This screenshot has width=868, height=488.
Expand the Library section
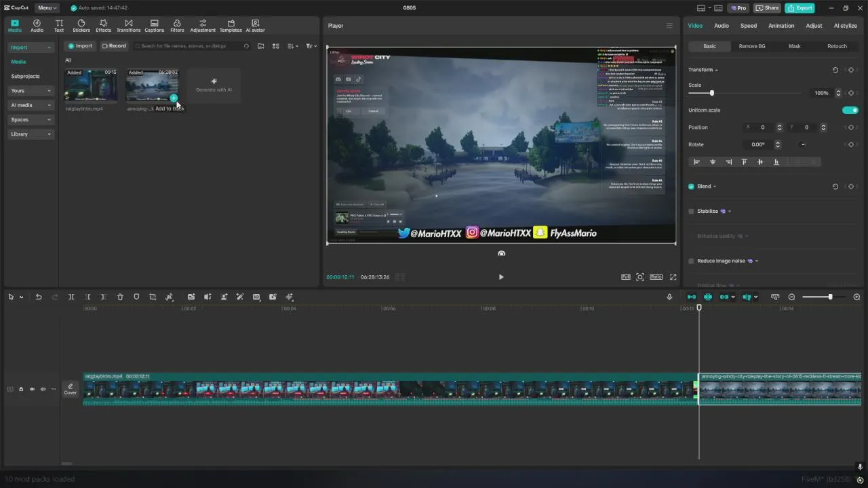(31, 134)
